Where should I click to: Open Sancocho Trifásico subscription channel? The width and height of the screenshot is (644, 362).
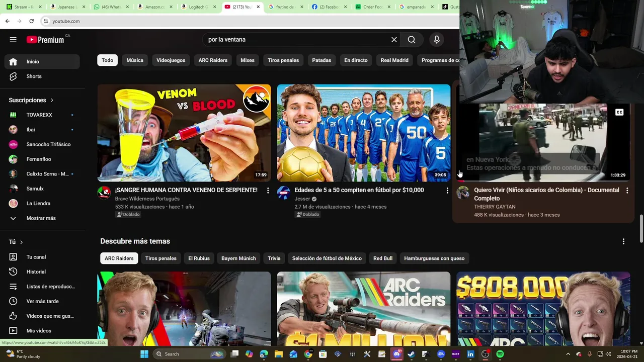42,144
